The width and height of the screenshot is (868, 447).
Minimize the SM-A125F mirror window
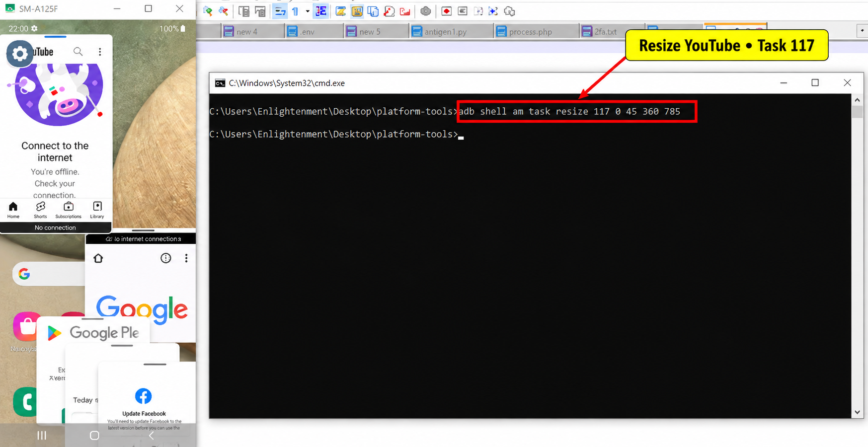pos(117,8)
